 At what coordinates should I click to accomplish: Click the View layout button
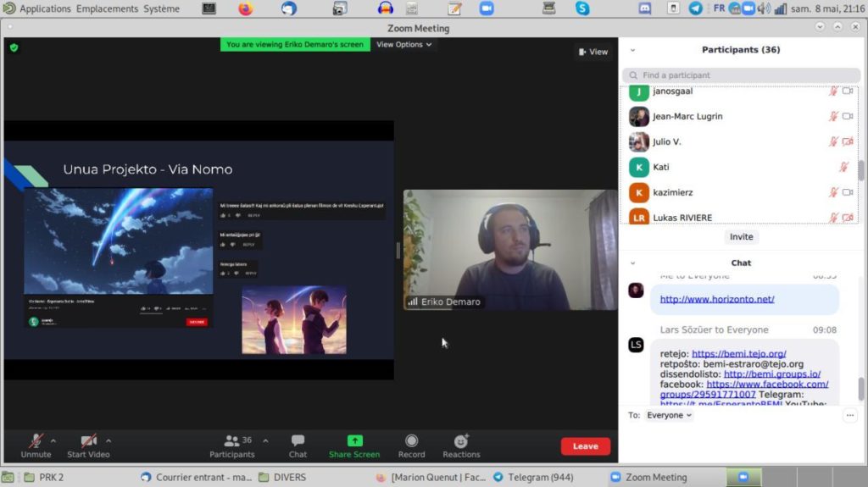[x=593, y=52]
